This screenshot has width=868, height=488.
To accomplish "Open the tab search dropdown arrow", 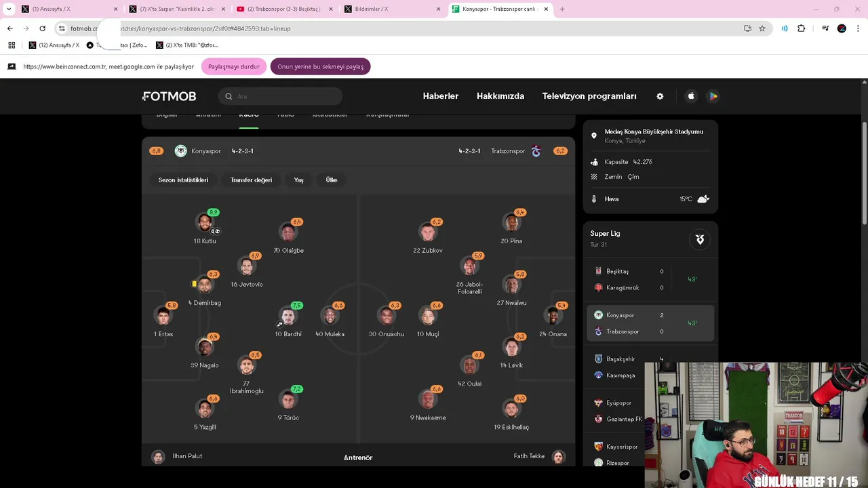I will pos(9,9).
